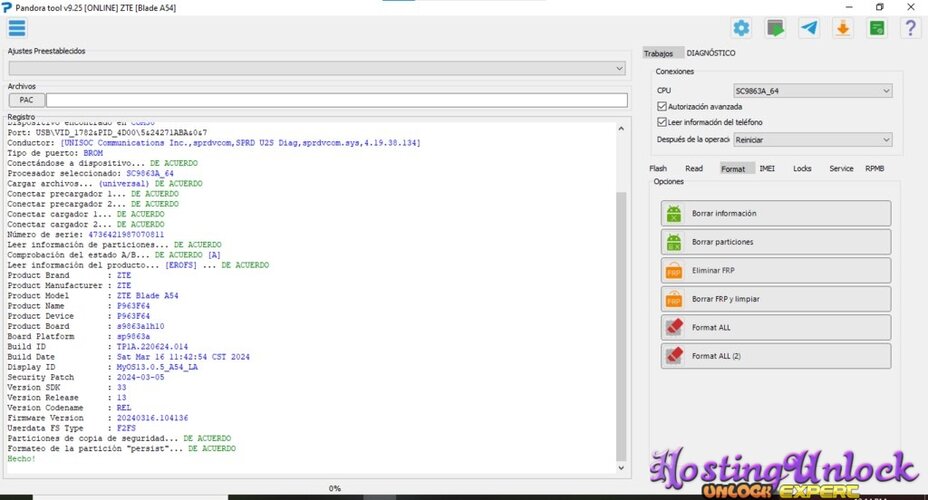The width and height of the screenshot is (928, 500).
Task: Select the Flash tab
Action: tap(658, 169)
